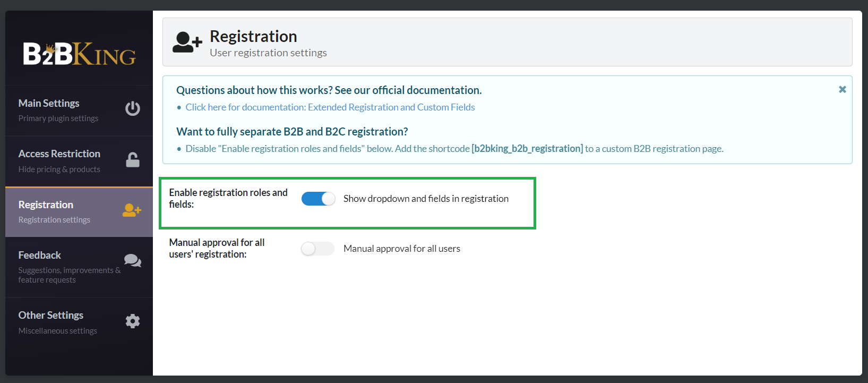Open the Main Settings tab

pos(79,110)
